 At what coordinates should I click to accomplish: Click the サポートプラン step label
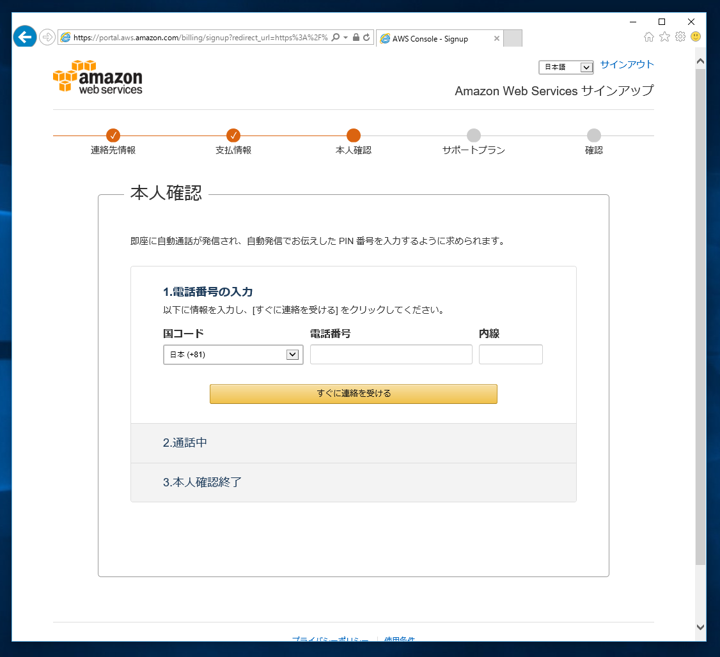[x=473, y=150]
